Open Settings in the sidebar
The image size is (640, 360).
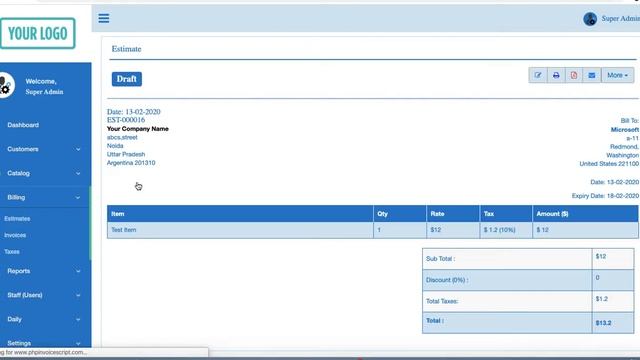[19, 343]
